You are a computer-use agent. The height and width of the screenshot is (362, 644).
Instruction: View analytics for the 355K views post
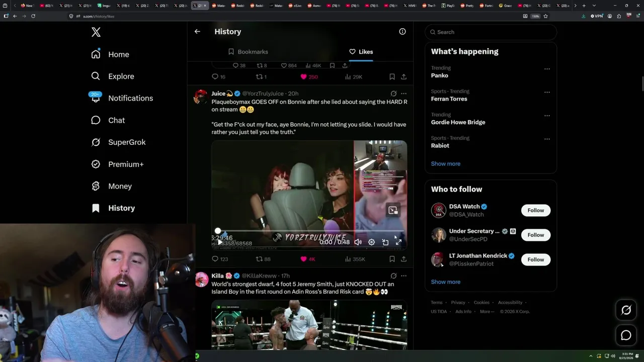click(x=355, y=259)
